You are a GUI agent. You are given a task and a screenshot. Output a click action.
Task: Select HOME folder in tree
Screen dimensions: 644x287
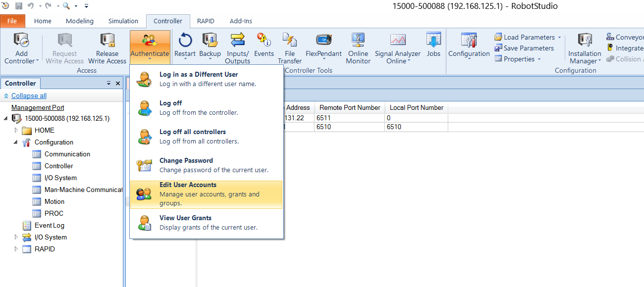tap(45, 130)
